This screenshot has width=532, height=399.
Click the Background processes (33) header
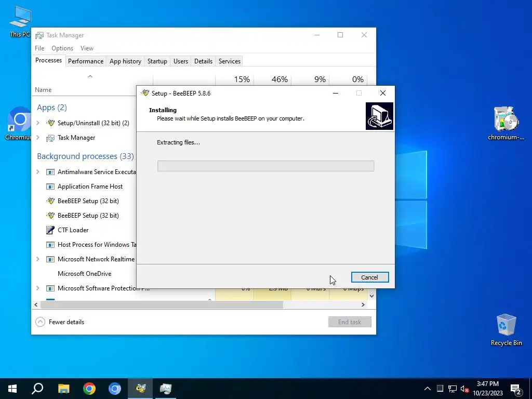tap(86, 156)
